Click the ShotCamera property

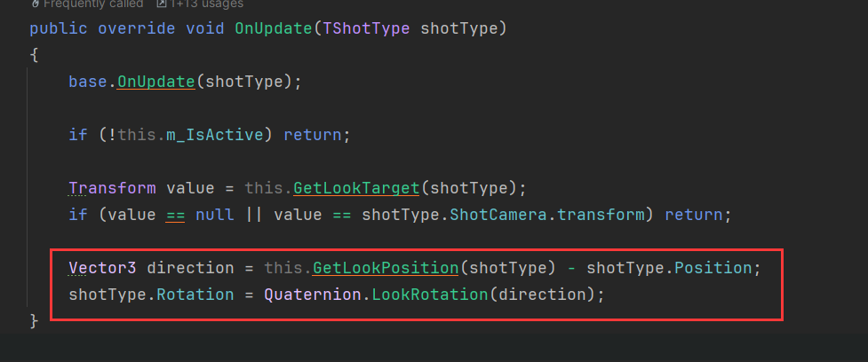click(x=498, y=215)
